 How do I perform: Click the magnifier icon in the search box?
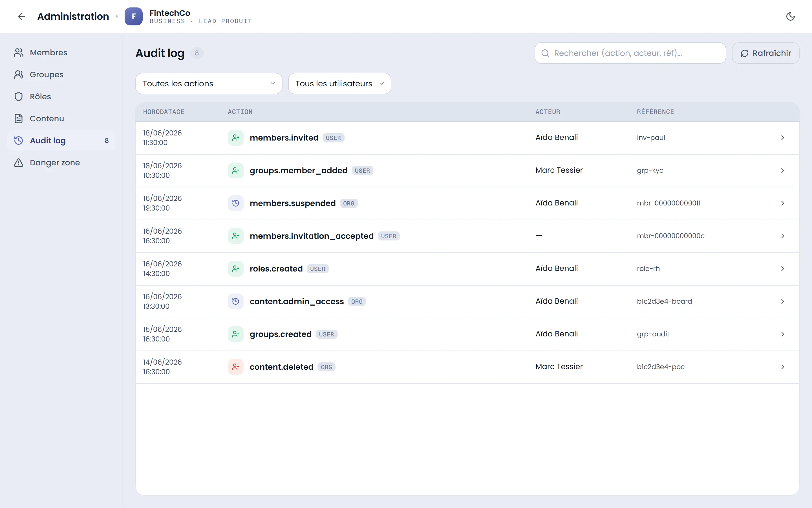(545, 53)
